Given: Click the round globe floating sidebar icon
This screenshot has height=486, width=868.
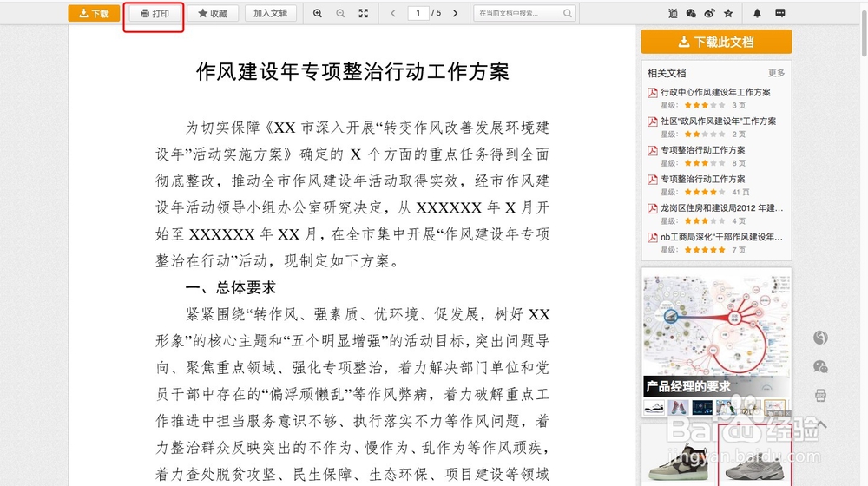Looking at the screenshot, I should click(820, 338).
